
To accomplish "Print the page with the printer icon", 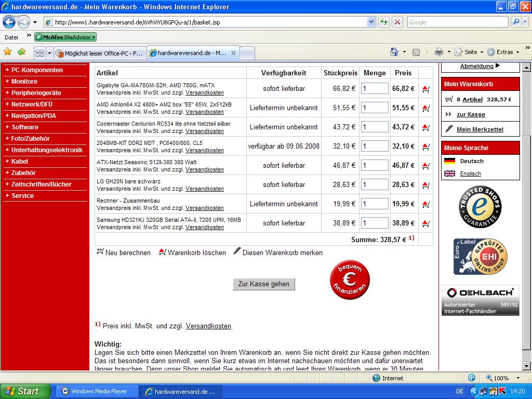I will [x=438, y=52].
